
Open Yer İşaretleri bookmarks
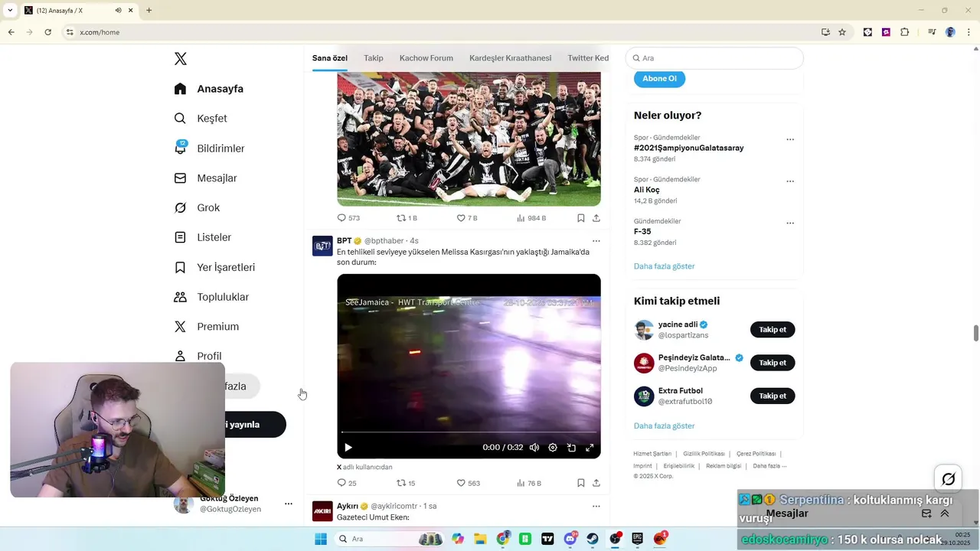click(x=214, y=267)
